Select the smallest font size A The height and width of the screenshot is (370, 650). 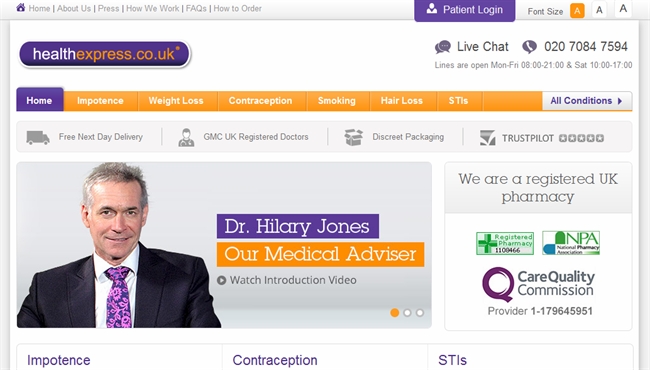(x=577, y=11)
